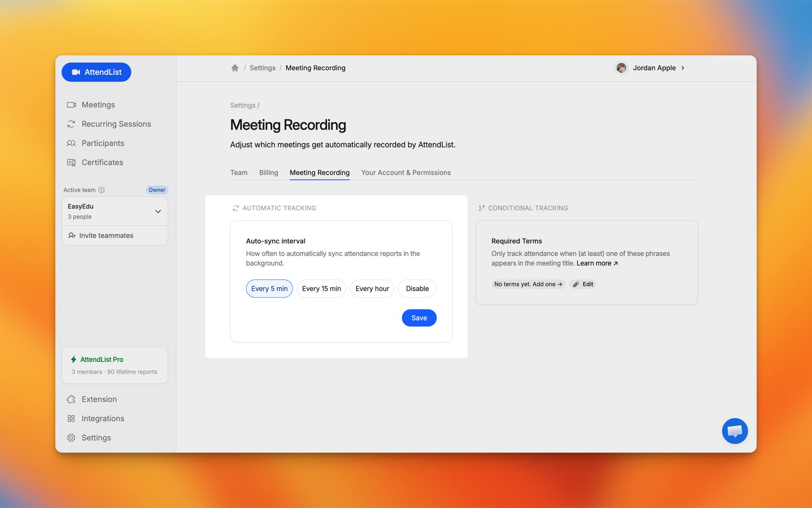Click the Owner badge
Image resolution: width=812 pixels, height=508 pixels.
157,190
